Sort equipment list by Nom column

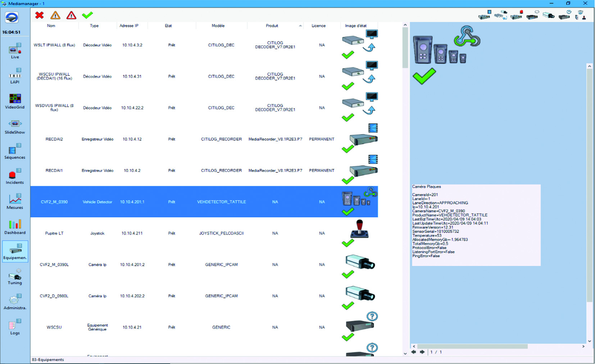[51, 26]
